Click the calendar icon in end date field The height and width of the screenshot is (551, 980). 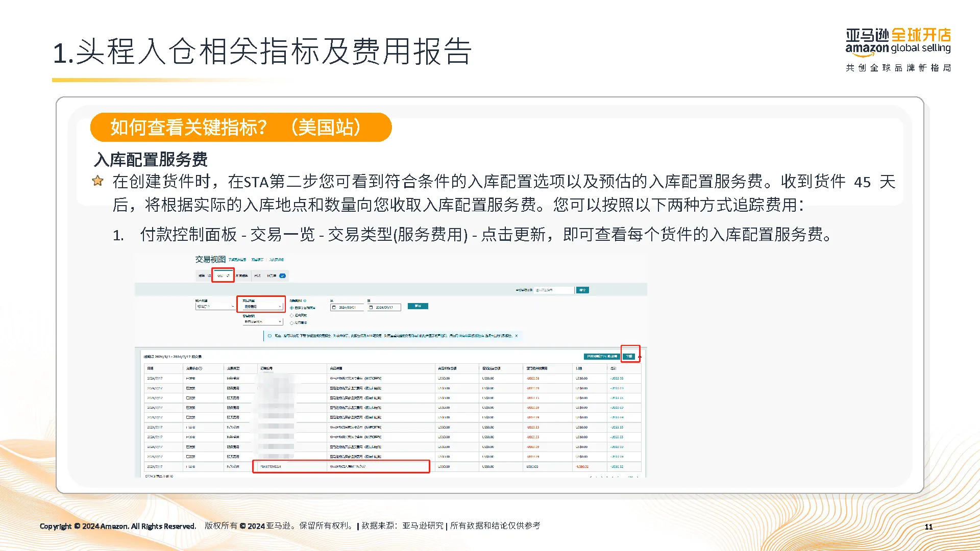coord(371,308)
